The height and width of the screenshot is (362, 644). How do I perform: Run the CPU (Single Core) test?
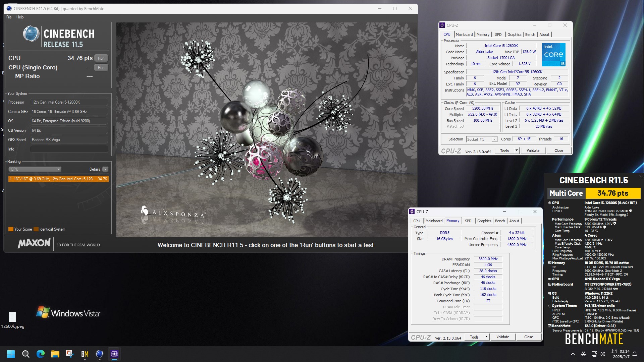click(x=101, y=67)
